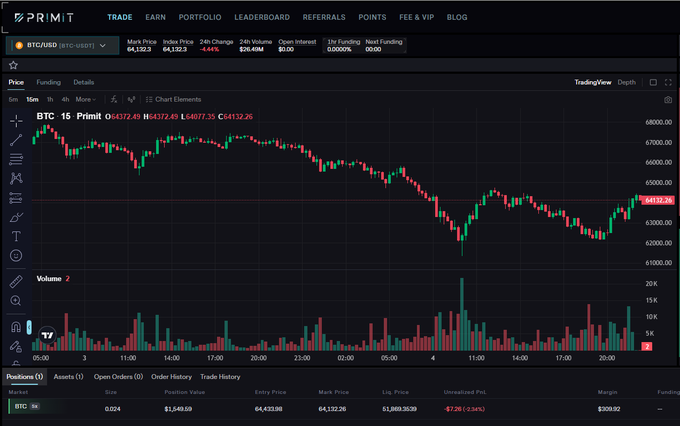
Task: Select the trend line drawing tool
Action: tap(16, 140)
